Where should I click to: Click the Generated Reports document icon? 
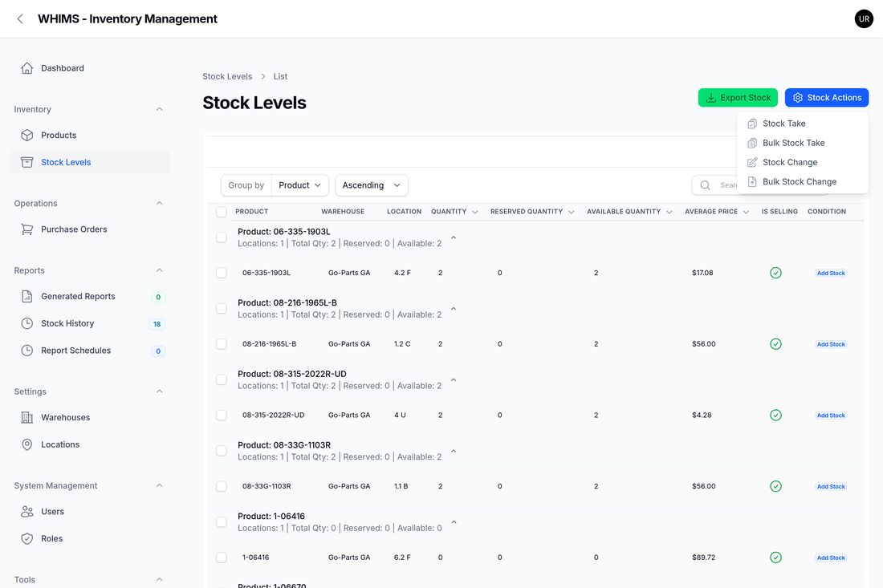(27, 296)
